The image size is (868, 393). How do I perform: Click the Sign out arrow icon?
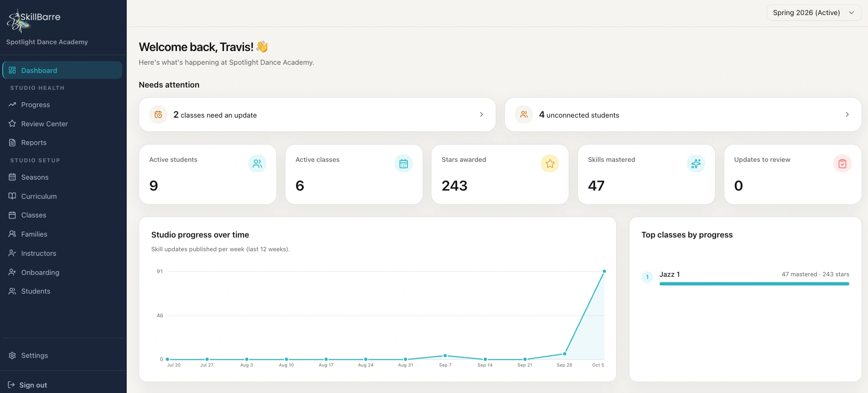pyautogui.click(x=11, y=385)
